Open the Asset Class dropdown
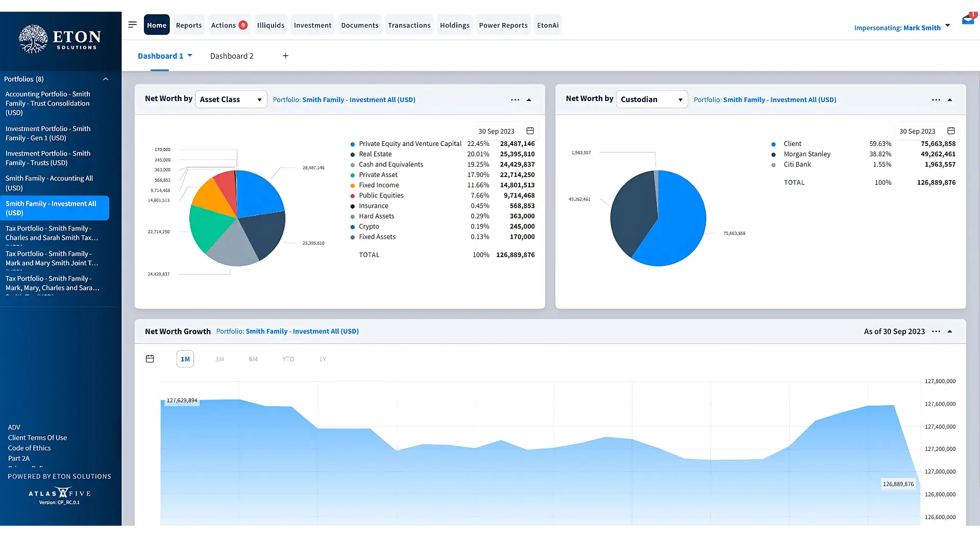 [x=231, y=99]
